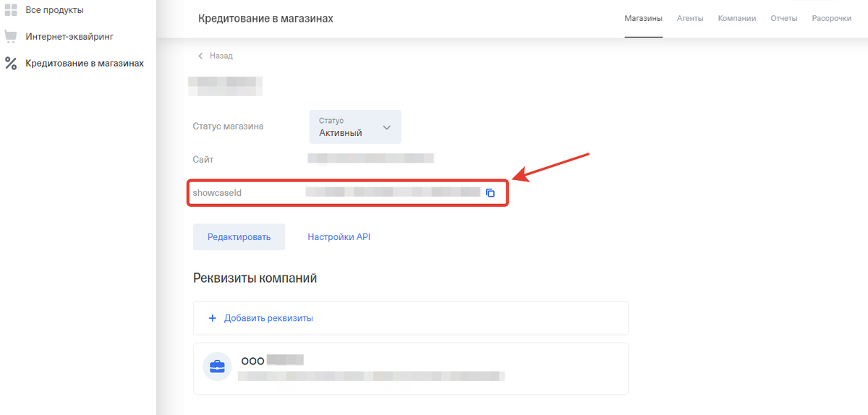Click the plus icon next to Добавить реквизиты
The image size is (868, 415).
(213, 318)
